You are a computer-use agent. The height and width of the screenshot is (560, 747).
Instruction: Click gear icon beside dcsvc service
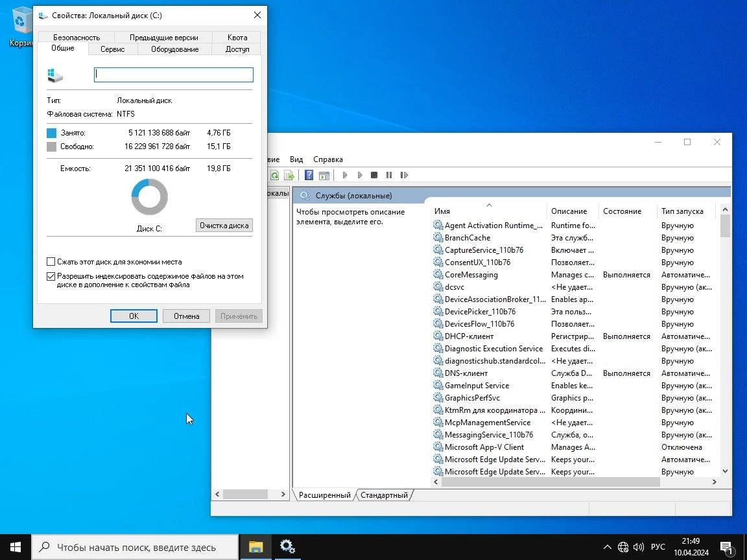(438, 287)
